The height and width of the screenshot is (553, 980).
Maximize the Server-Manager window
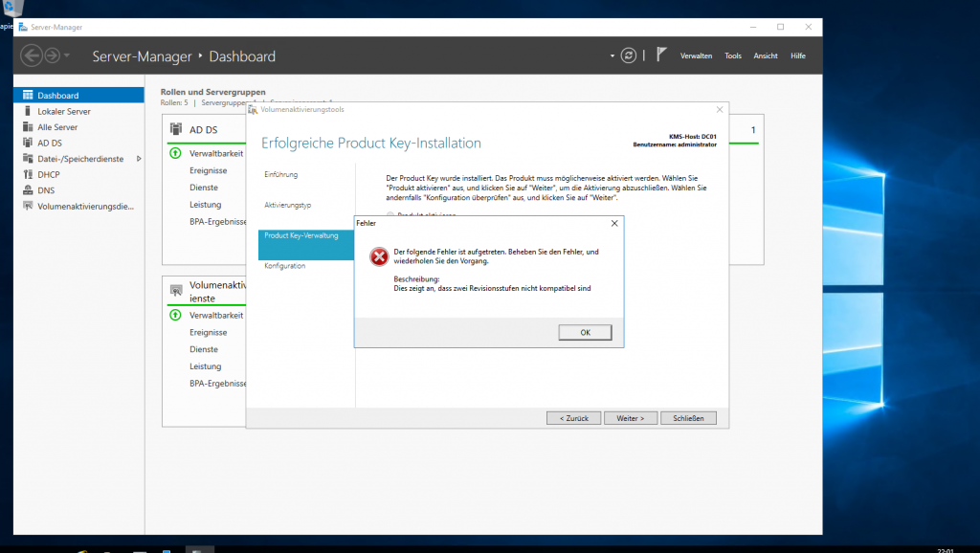pyautogui.click(x=780, y=27)
